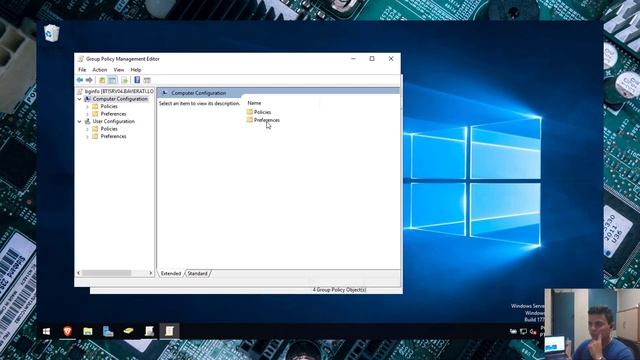Screen dimensions: 640x360
Task: Open the Windows Start button
Action: [47, 331]
